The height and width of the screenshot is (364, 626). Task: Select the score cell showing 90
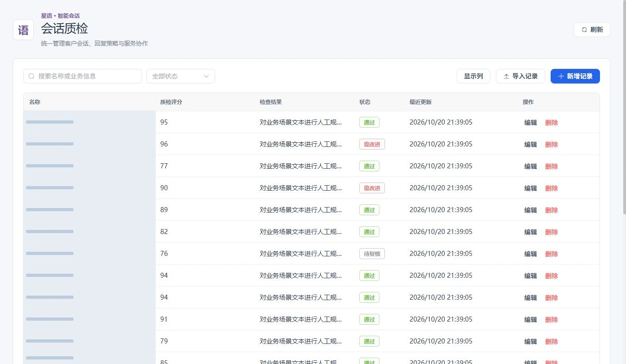[x=164, y=188]
